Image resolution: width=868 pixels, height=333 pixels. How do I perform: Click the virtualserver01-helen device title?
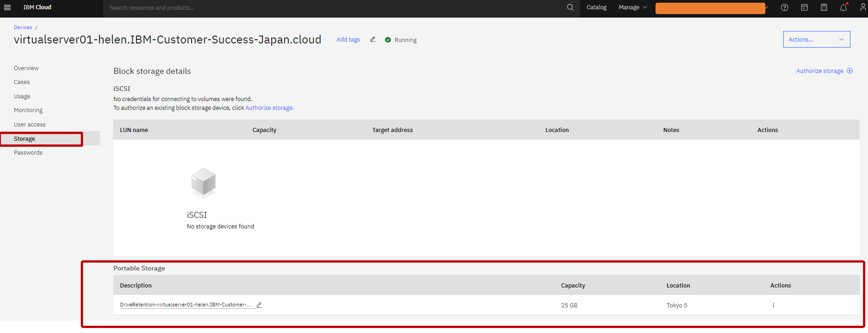[168, 40]
